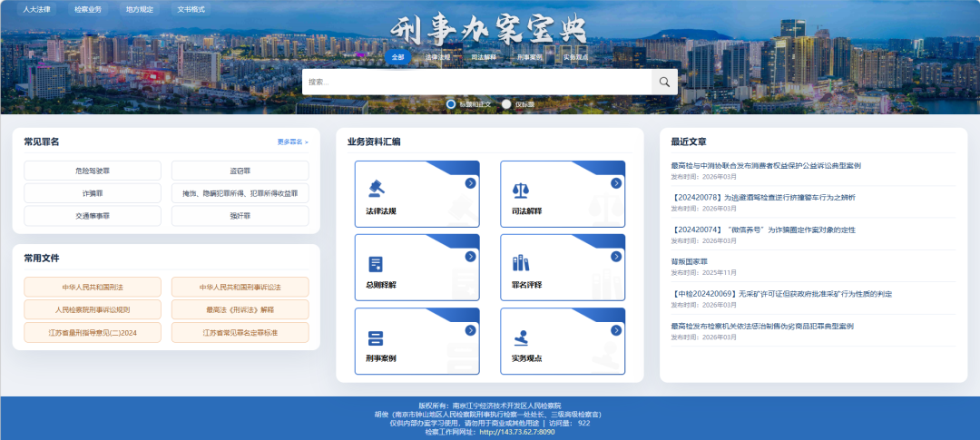Open the 中华人民共和国刑法 document
980x440 pixels.
(92, 287)
